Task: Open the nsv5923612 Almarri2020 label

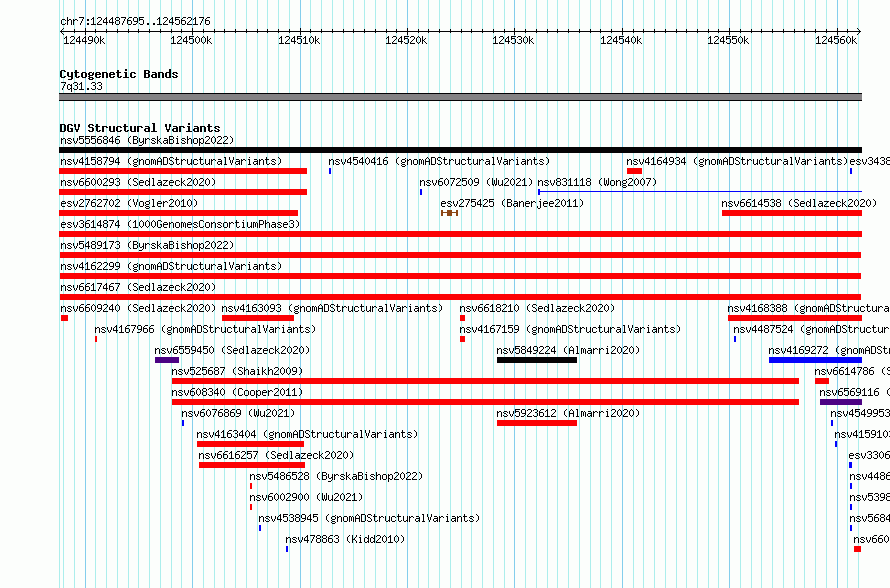Action: point(568,413)
